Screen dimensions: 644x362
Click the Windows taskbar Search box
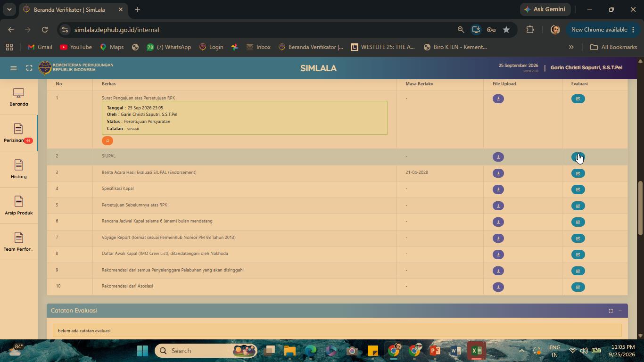[206, 351]
